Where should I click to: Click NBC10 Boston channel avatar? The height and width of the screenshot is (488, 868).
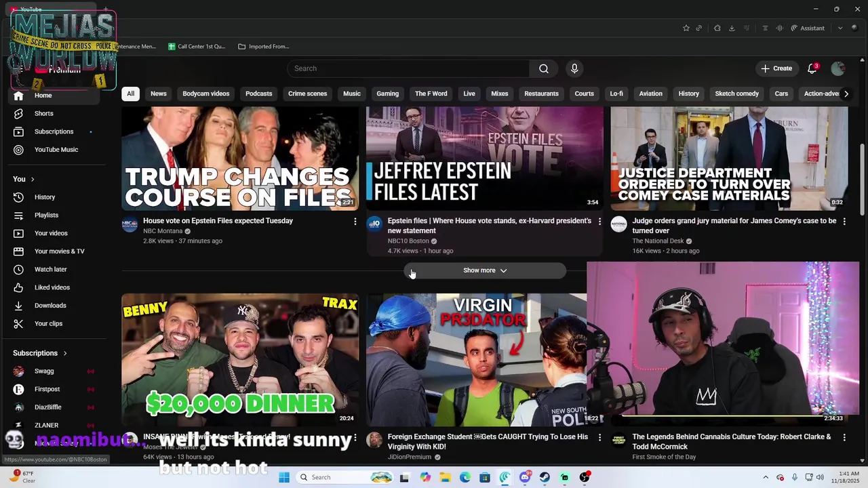(x=374, y=225)
